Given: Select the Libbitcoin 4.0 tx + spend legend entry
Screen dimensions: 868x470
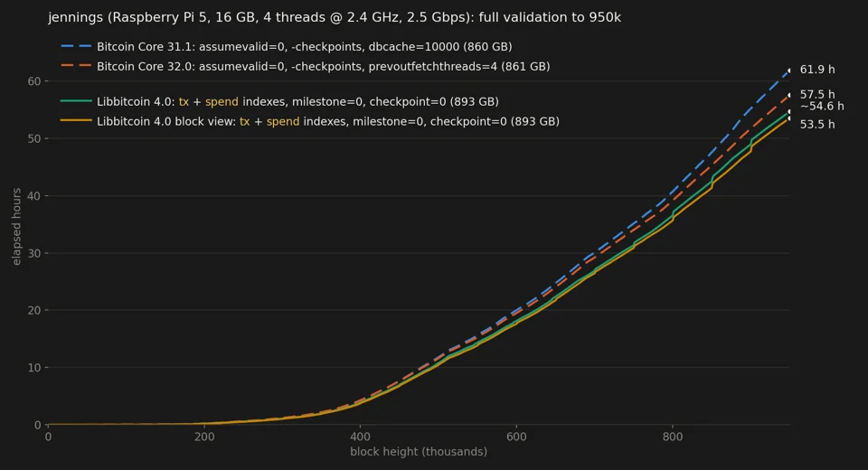Looking at the screenshot, I should [280, 102].
